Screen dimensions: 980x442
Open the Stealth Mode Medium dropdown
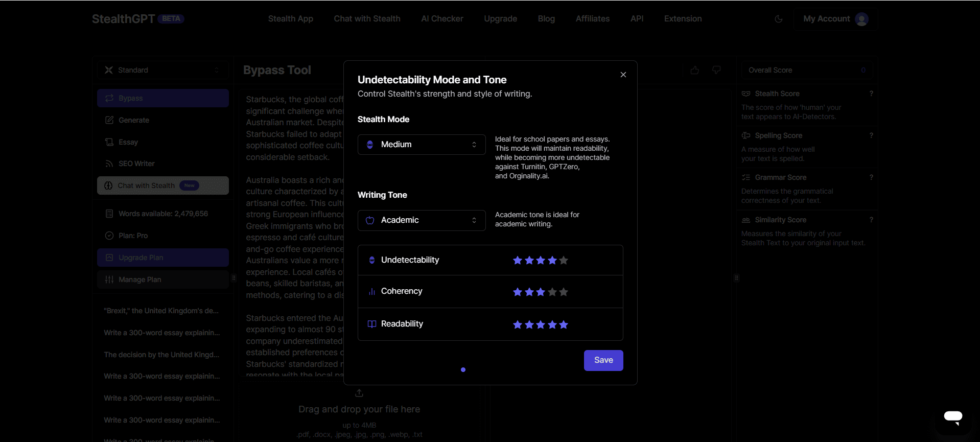pos(421,145)
